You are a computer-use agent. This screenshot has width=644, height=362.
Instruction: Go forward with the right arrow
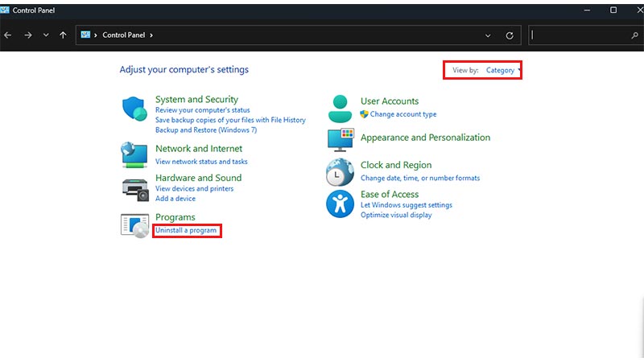pos(28,35)
